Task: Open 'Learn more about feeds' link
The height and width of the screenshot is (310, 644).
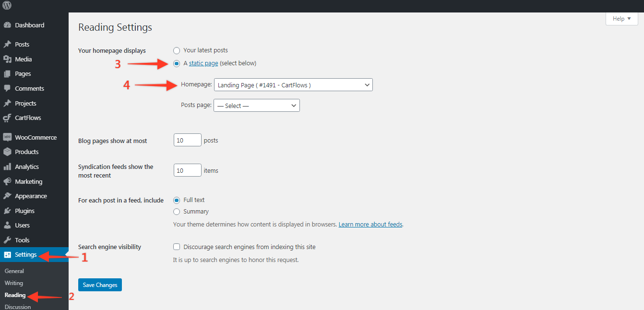Action: [x=370, y=225]
